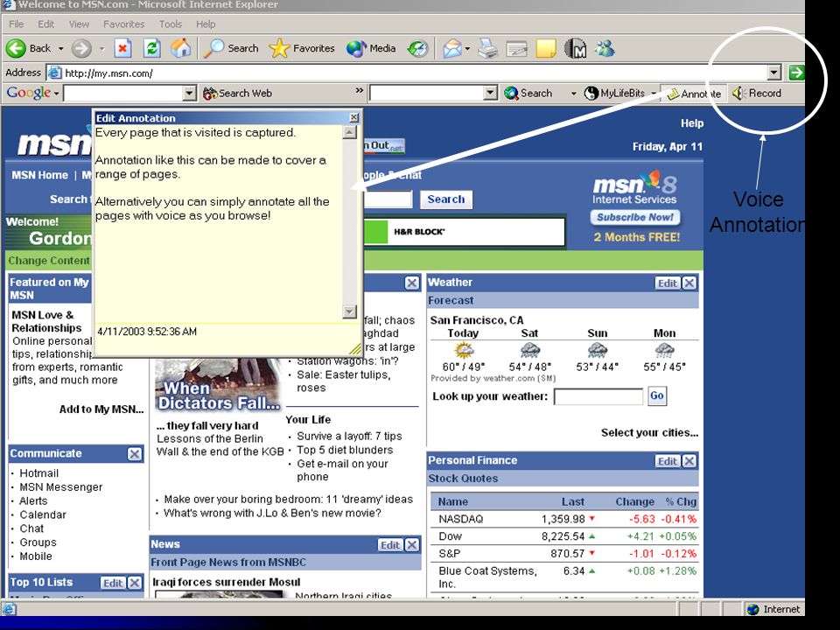The height and width of the screenshot is (630, 840).
Task: Open Iraqi forces surrender Mosul headline
Action: point(226,583)
